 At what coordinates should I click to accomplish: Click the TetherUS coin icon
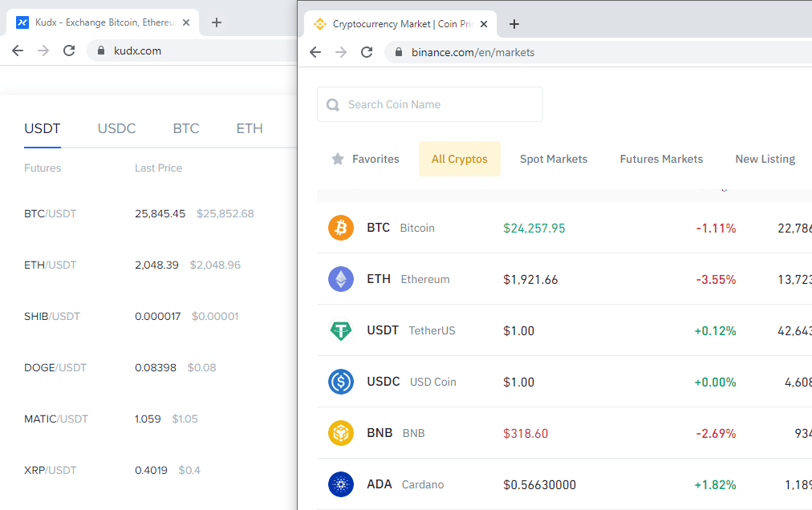pyautogui.click(x=340, y=330)
